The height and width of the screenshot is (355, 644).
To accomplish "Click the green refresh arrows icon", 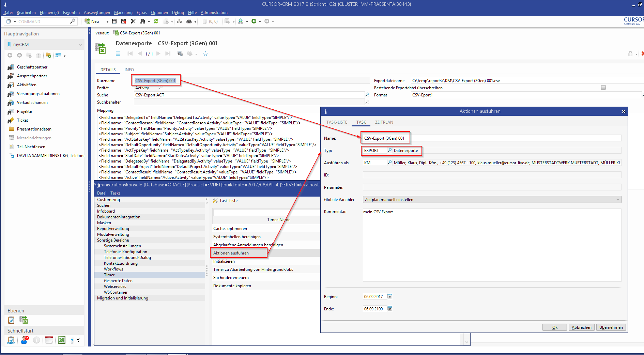I will (156, 21).
